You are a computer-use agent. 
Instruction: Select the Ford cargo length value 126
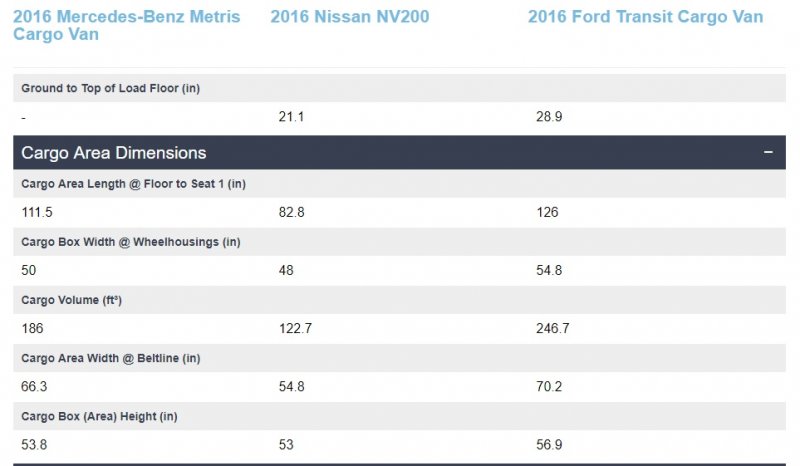tap(547, 212)
